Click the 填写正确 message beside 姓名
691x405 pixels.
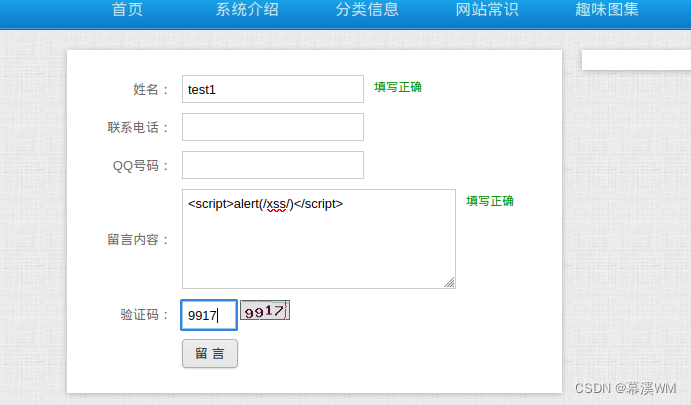pos(398,87)
